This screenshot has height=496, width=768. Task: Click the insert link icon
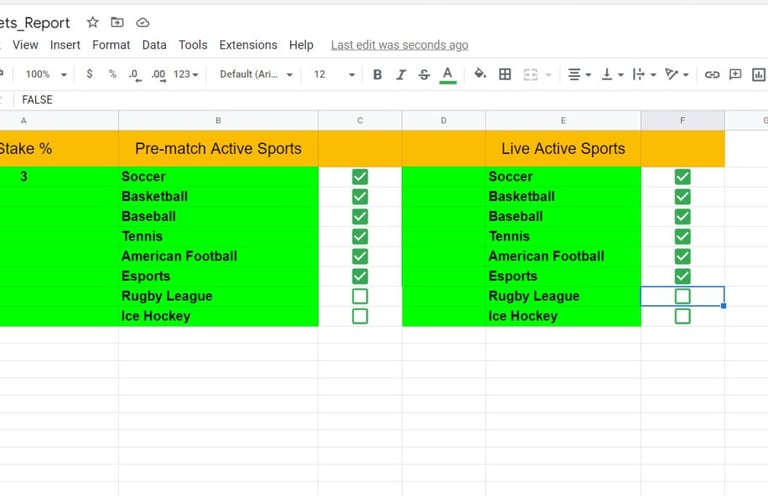tap(712, 74)
